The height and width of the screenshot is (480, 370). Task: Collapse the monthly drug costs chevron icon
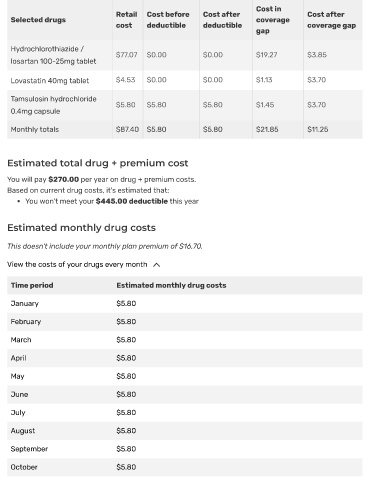156,265
